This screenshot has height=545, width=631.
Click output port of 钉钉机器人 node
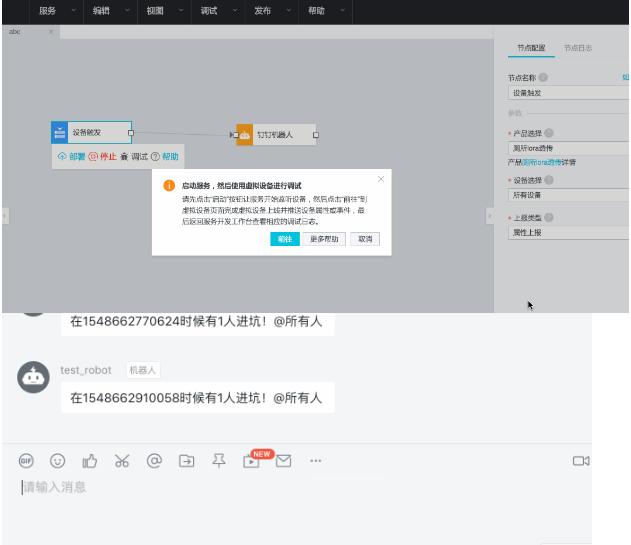pyautogui.click(x=316, y=135)
